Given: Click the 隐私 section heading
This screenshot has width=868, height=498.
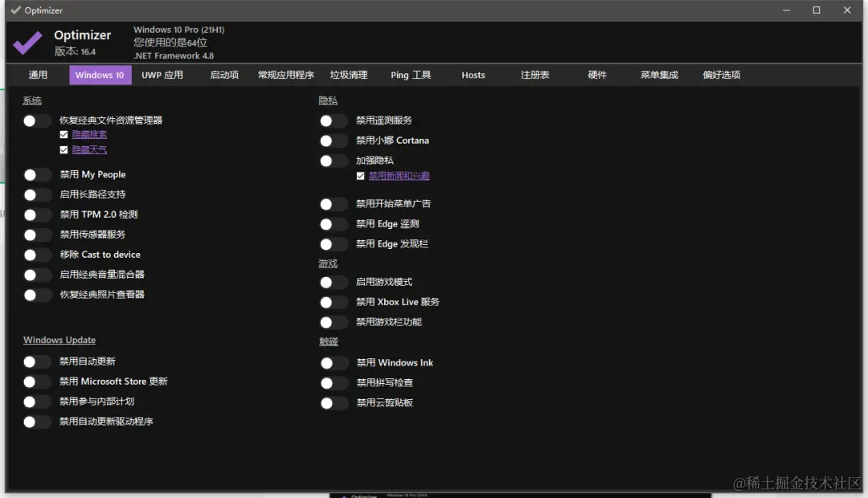Looking at the screenshot, I should click(x=328, y=100).
